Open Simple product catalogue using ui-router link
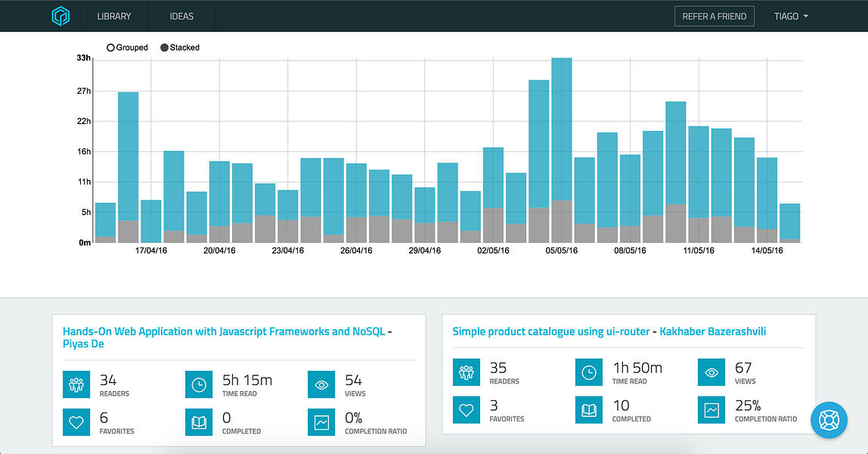 (553, 331)
